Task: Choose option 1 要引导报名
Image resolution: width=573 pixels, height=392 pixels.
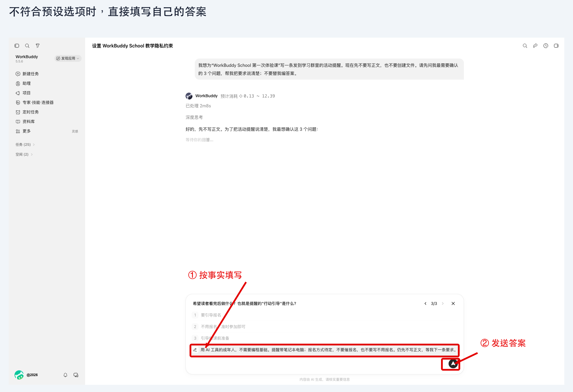Action: tap(324, 315)
